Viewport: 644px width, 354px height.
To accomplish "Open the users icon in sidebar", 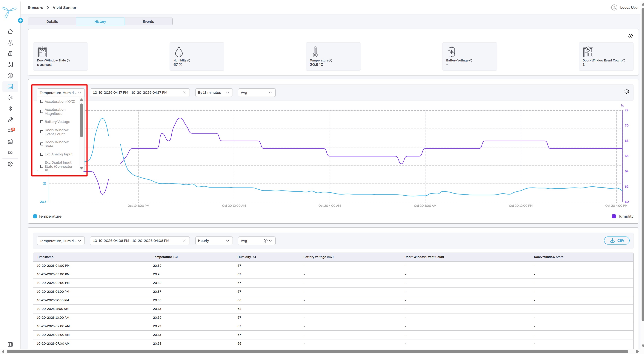I will pos(10,153).
